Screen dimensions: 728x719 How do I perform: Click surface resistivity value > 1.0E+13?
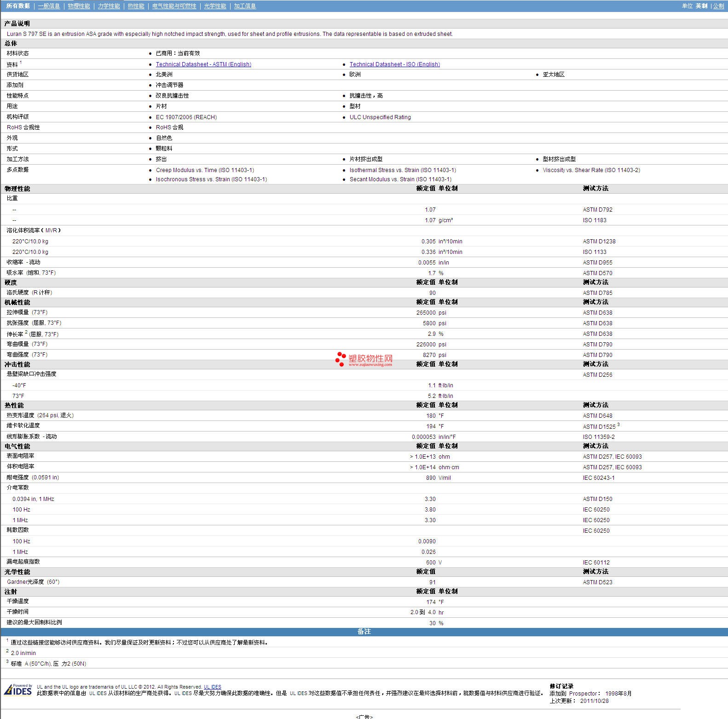(422, 457)
